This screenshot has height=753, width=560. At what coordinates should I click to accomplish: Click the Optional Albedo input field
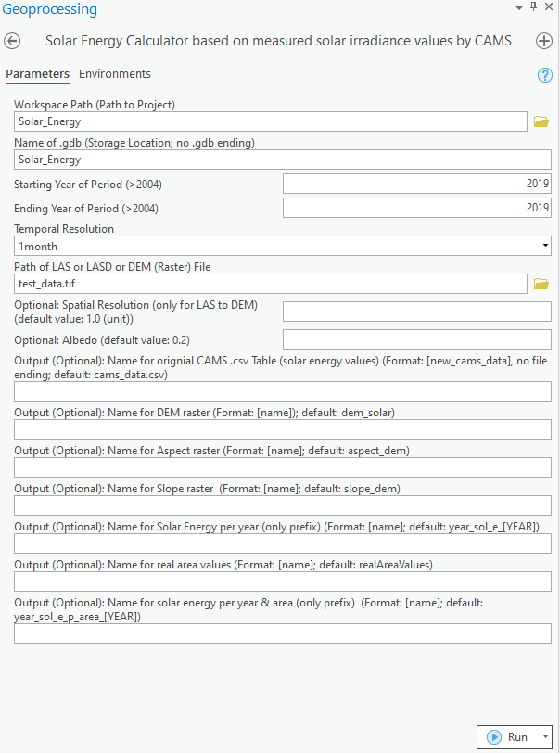click(415, 339)
